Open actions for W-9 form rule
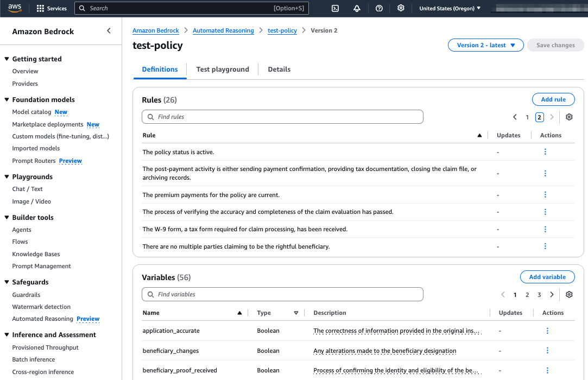Viewport: 588px width, 380px height. tap(545, 229)
